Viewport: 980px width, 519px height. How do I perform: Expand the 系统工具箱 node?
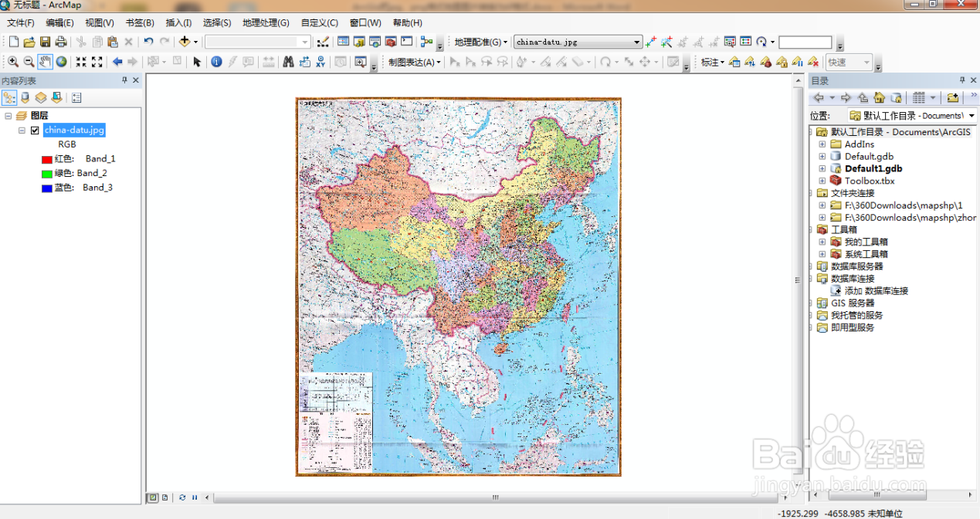click(x=822, y=254)
